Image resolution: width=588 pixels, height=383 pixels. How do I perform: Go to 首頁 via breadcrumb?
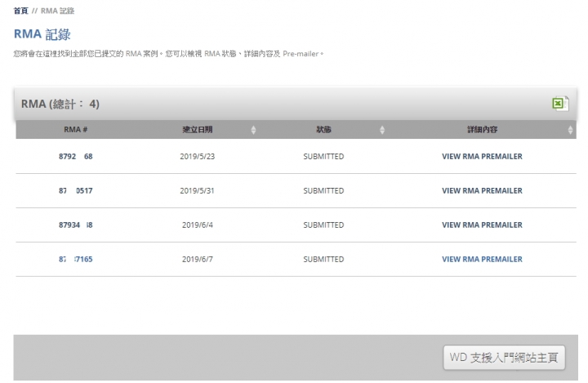click(x=21, y=11)
